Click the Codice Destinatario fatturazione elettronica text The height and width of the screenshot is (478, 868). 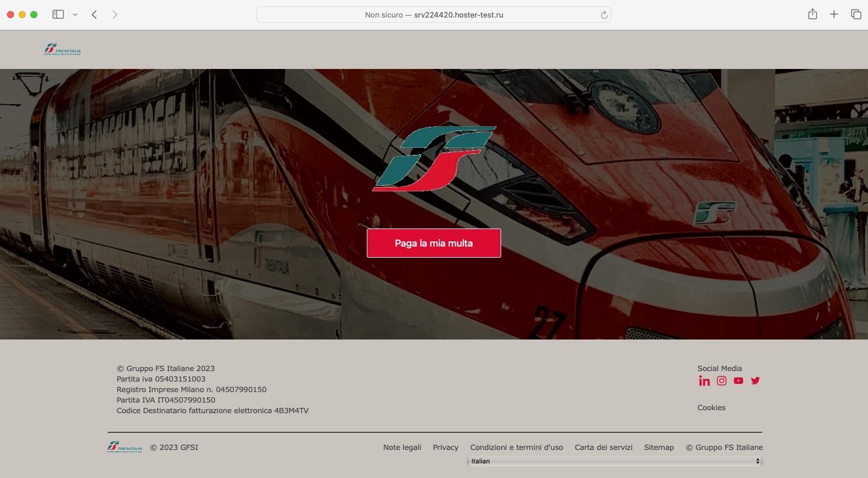tap(213, 411)
